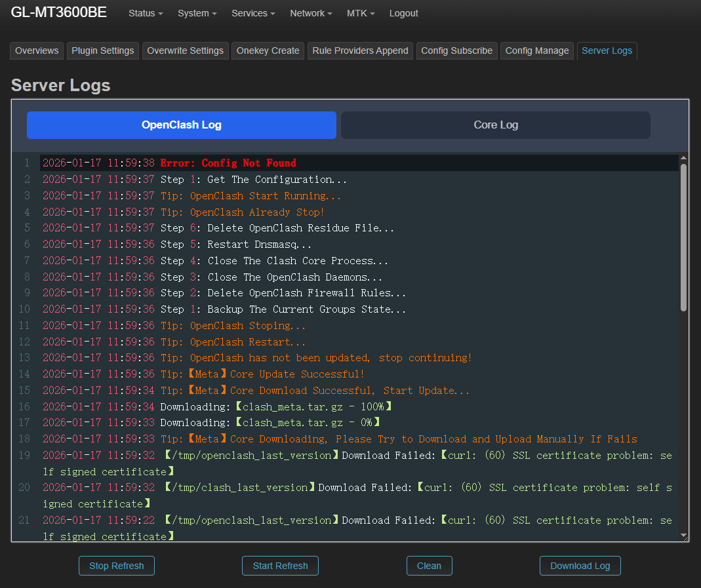The width and height of the screenshot is (701, 588).
Task: Clear logs with the Clean button
Action: [429, 566]
